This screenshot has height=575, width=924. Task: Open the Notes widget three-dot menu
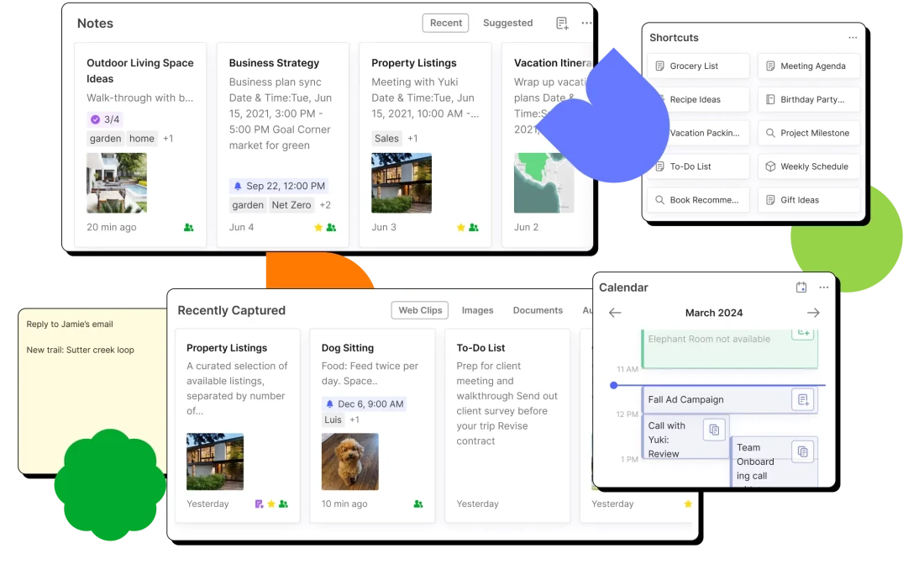click(586, 24)
